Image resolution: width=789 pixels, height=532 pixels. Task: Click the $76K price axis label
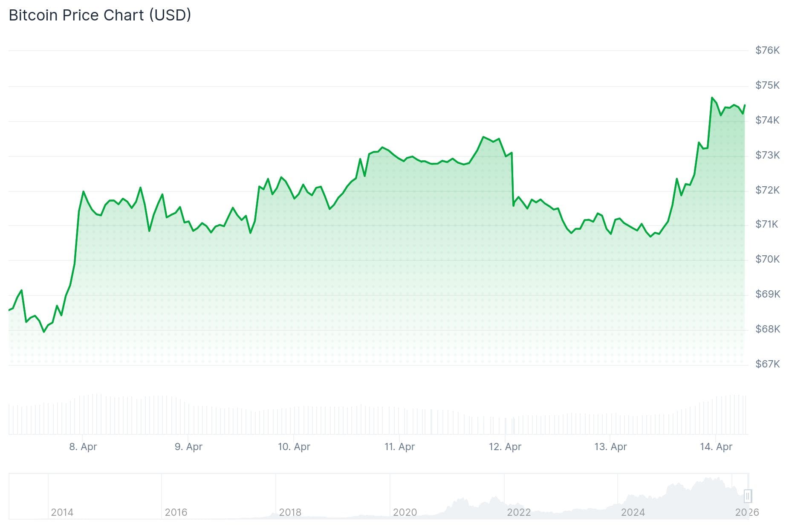tap(767, 50)
